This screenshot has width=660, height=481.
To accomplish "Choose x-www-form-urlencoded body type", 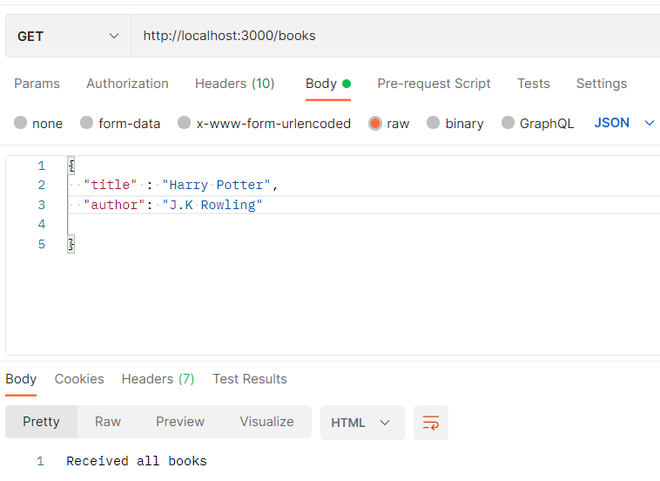I will (x=184, y=123).
